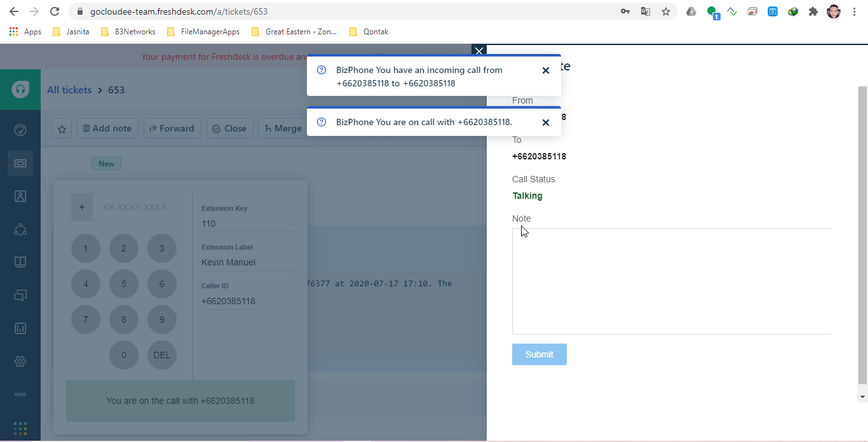This screenshot has width=868, height=442.
Task: Open the B3Networks bookmark folder
Action: click(x=128, y=32)
